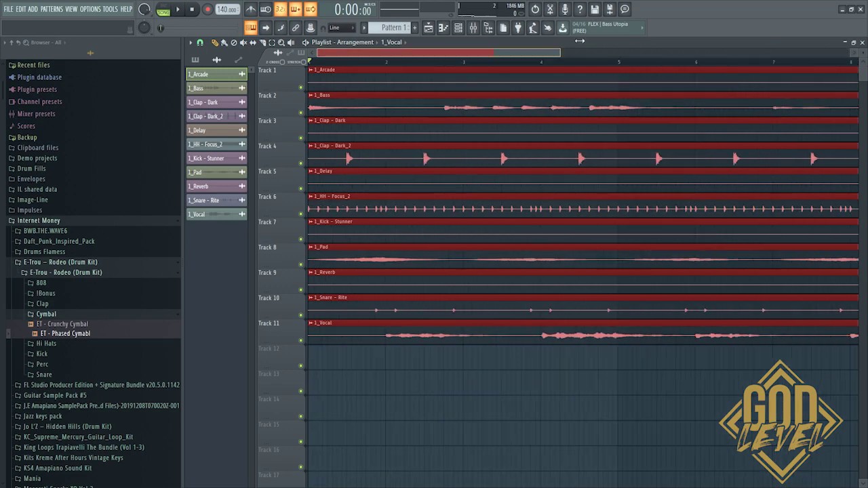
Task: Toggle the loop recording button
Action: [311, 9]
